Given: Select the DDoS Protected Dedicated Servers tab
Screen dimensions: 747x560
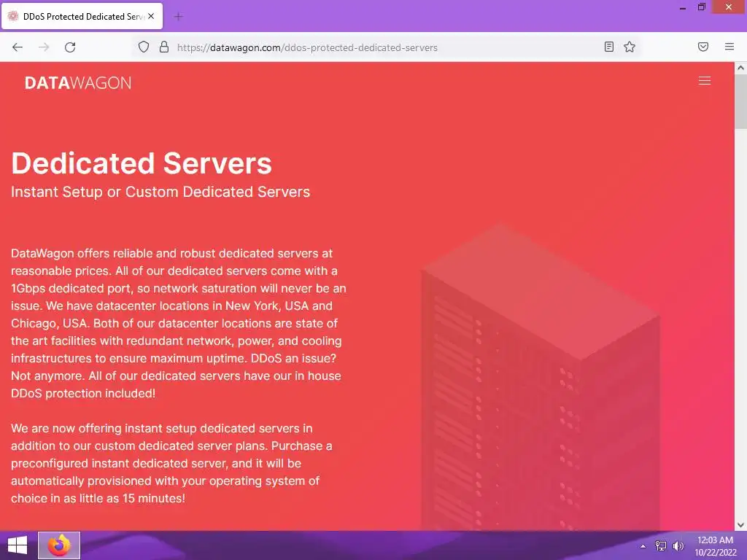Looking at the screenshot, I should [82, 16].
